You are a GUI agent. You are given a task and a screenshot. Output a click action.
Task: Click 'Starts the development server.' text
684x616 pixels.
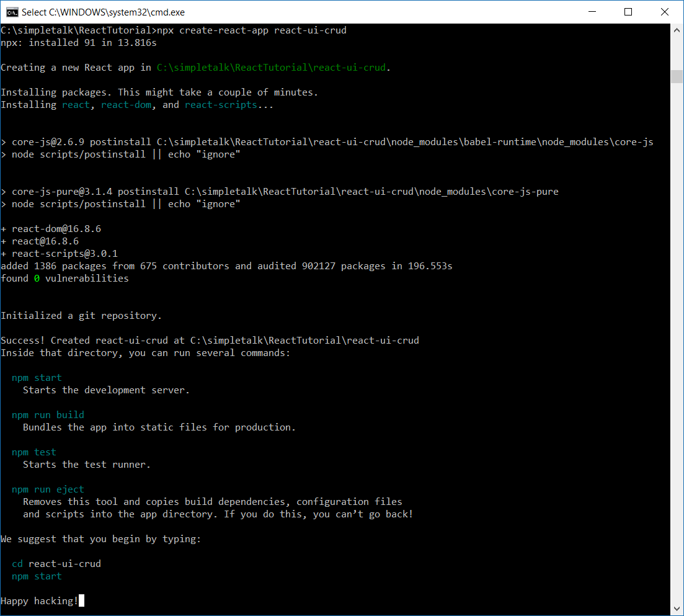[x=107, y=390]
